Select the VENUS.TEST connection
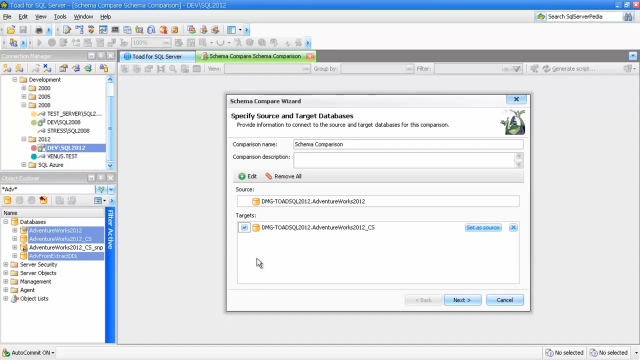The width and height of the screenshot is (640, 360). 62,156
